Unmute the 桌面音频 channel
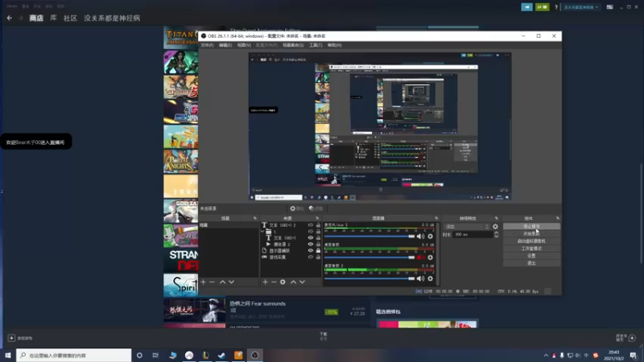Image resolution: width=644 pixels, height=362 pixels. [420, 257]
